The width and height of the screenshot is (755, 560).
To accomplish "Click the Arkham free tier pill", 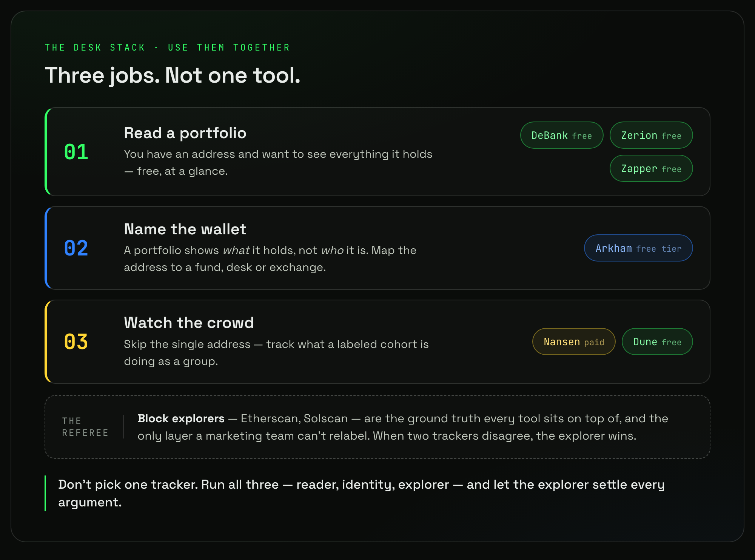I will click(x=638, y=248).
